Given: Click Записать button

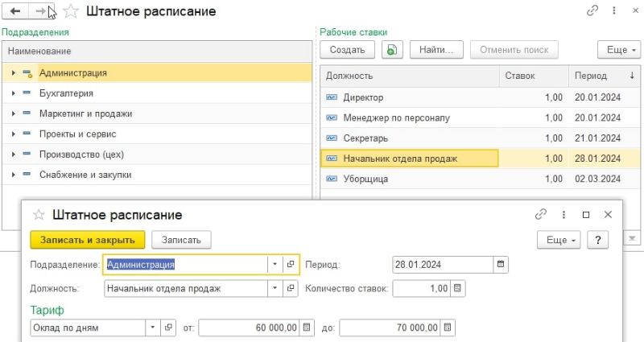Looking at the screenshot, I should coord(181,240).
